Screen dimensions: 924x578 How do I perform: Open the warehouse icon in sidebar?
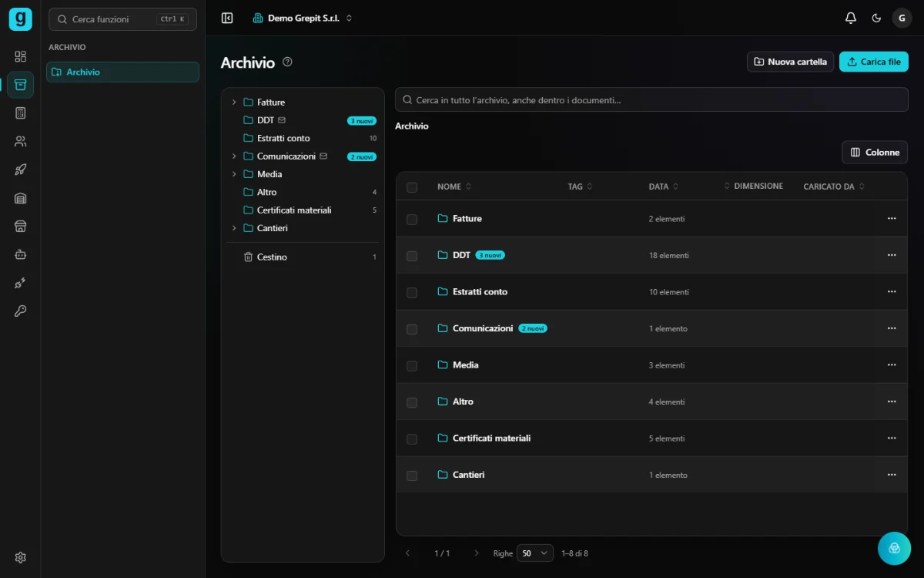pos(21,198)
